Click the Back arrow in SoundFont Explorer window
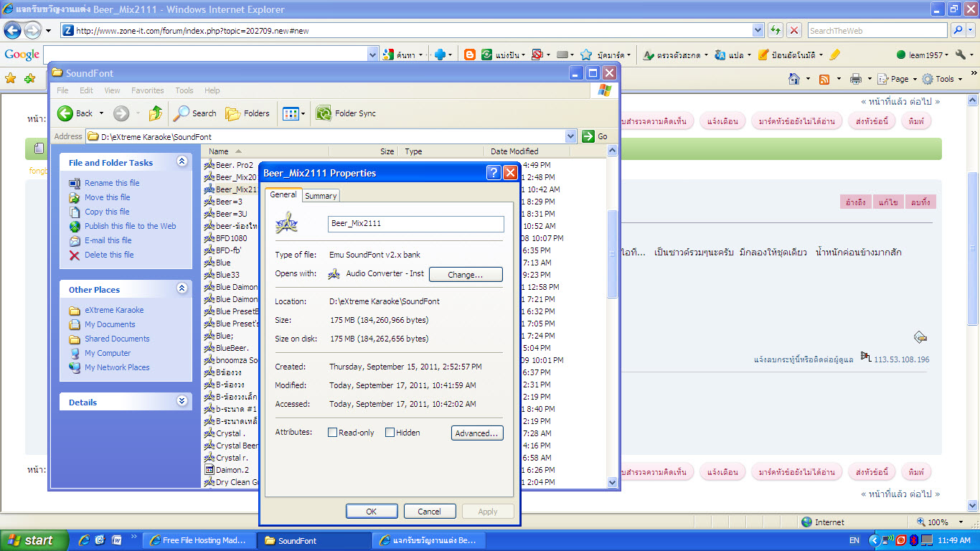This screenshot has height=551, width=980. coord(65,113)
